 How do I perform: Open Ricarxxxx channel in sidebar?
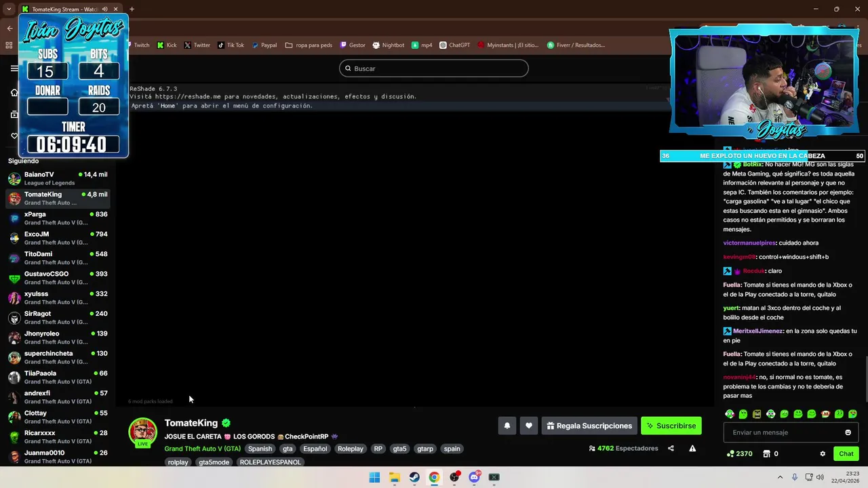[x=58, y=436]
